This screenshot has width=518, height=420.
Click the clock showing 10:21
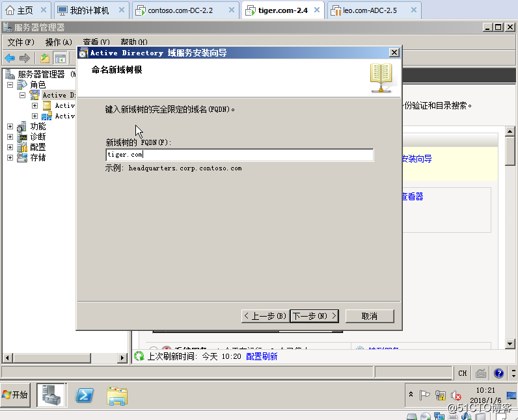[485, 390]
